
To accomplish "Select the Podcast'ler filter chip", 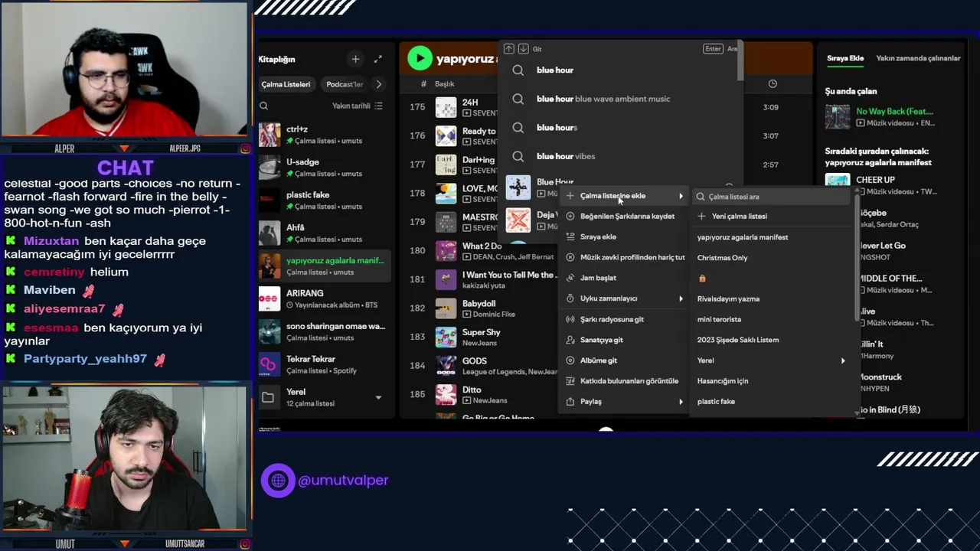I will pyautogui.click(x=345, y=84).
